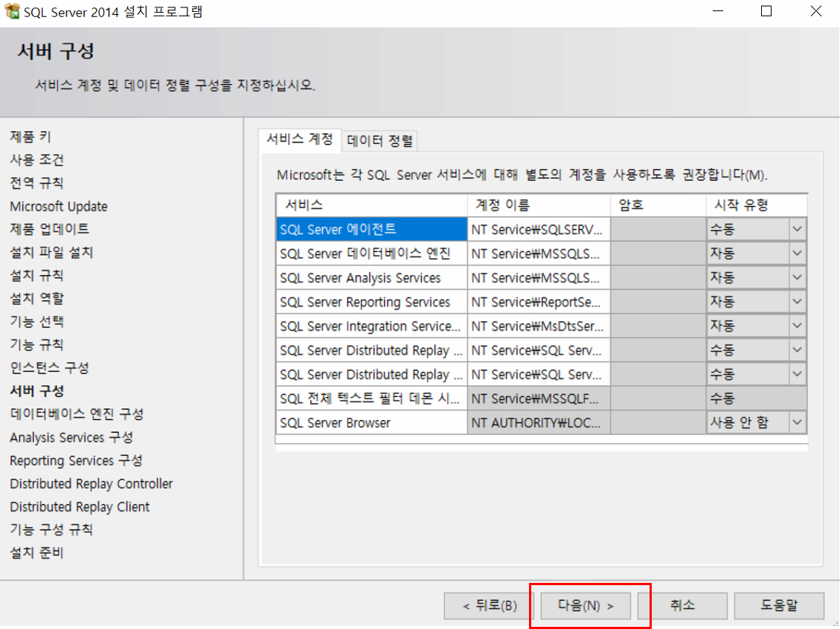Click 데이터베이스 엔진 구성 step in sidebar

(x=77, y=414)
